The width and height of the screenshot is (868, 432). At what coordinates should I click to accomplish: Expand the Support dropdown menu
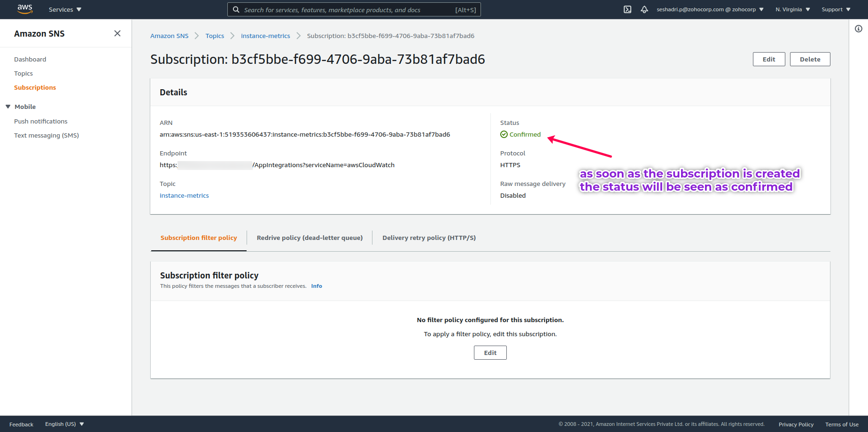coord(836,9)
